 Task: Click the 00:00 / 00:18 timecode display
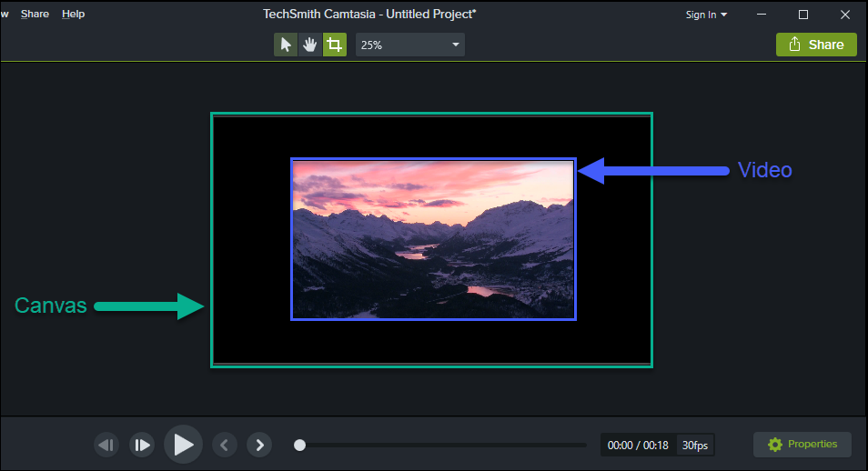[x=637, y=445]
